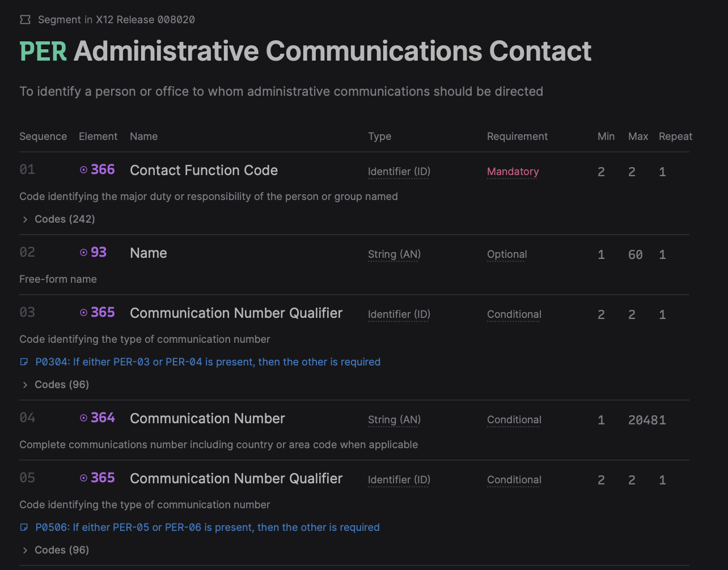
Task: Click the Communication Number title in row 04
Action: (x=208, y=419)
